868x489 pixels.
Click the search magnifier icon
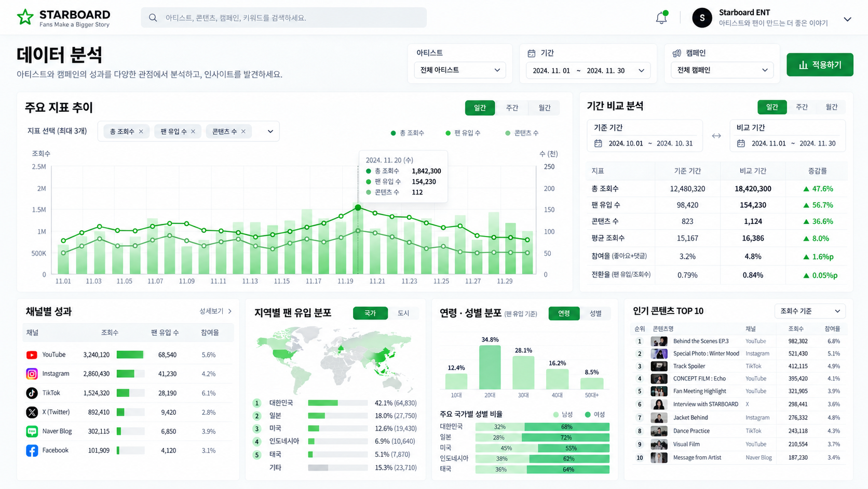click(153, 18)
